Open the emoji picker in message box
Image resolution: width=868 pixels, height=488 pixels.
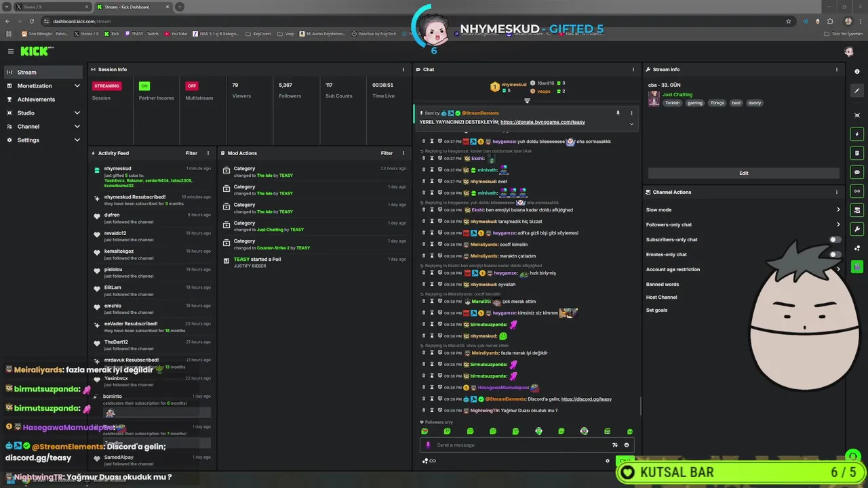tap(627, 445)
